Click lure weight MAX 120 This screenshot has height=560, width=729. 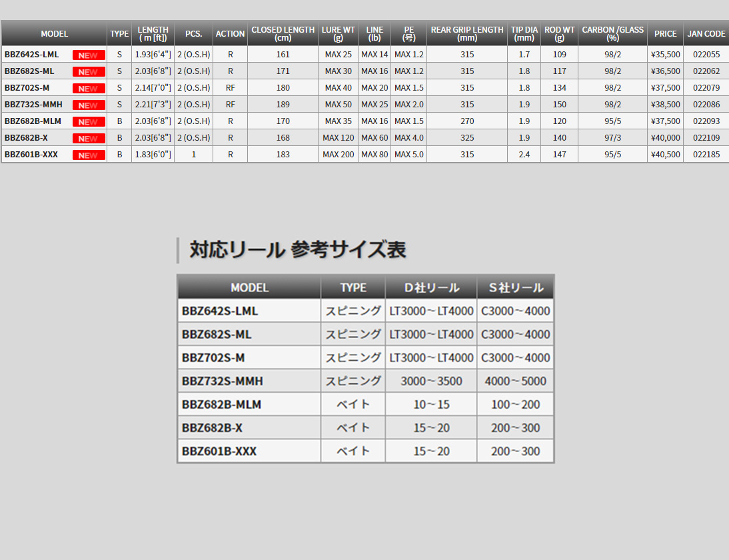[338, 138]
